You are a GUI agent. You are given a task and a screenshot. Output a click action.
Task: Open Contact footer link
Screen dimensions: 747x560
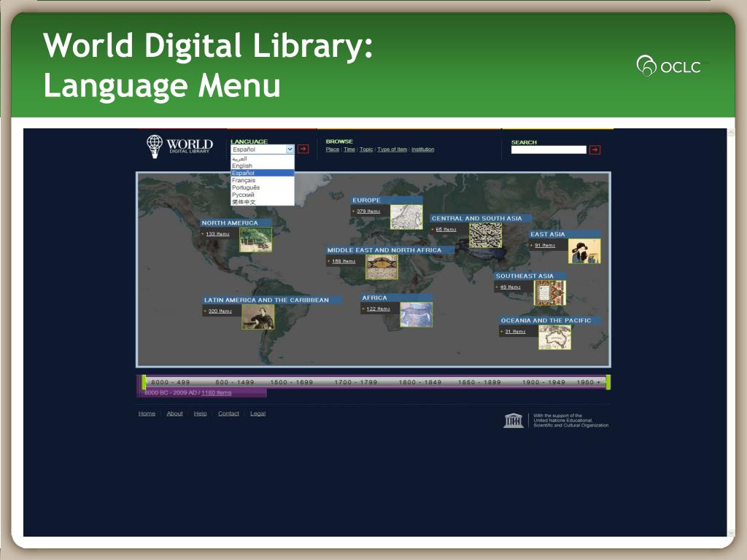tap(228, 413)
